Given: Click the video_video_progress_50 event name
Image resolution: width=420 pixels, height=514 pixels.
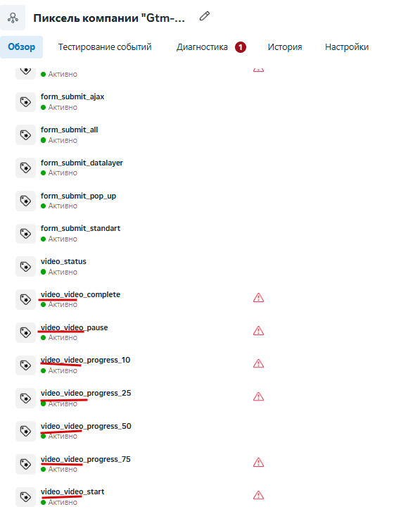Looking at the screenshot, I should coord(86,426).
